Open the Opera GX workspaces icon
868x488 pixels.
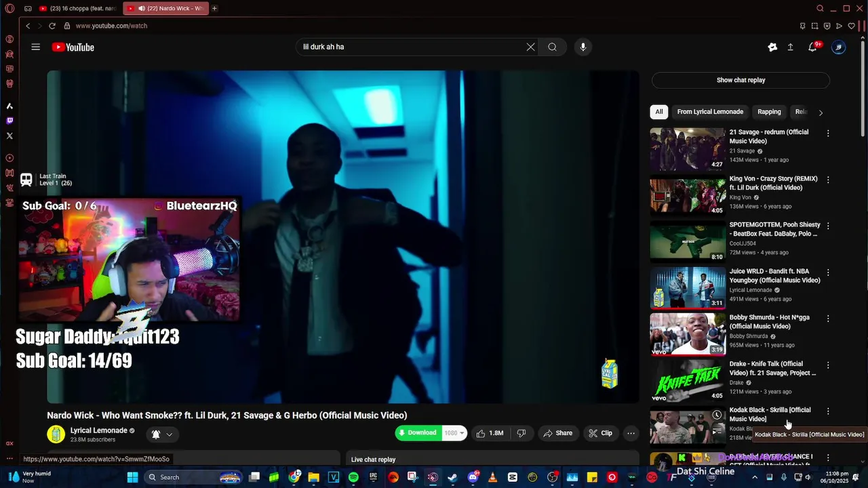coord(9,39)
